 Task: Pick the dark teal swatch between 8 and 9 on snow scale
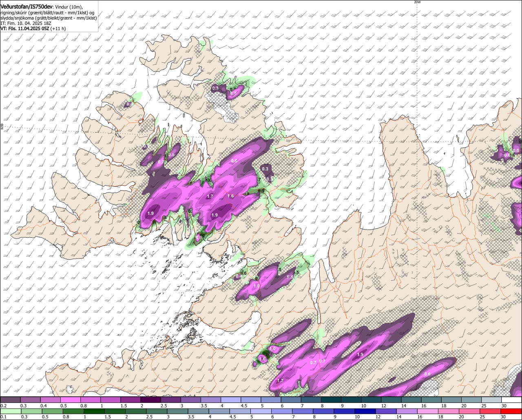click(331, 400)
